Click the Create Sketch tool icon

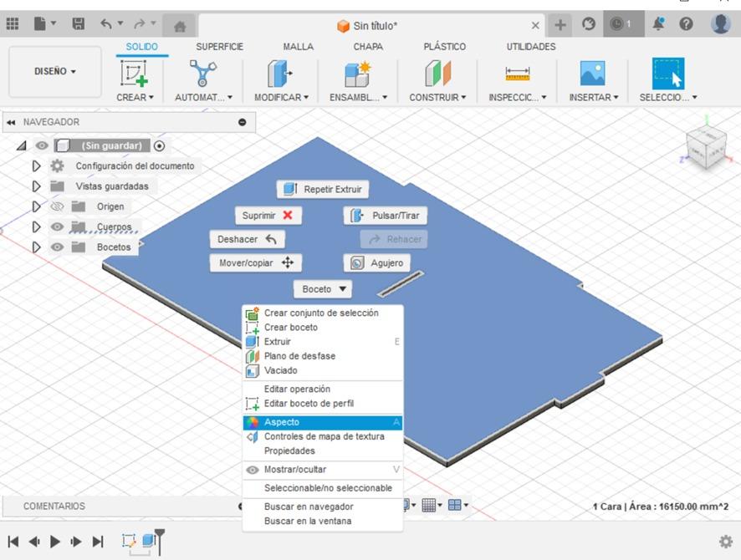134,74
